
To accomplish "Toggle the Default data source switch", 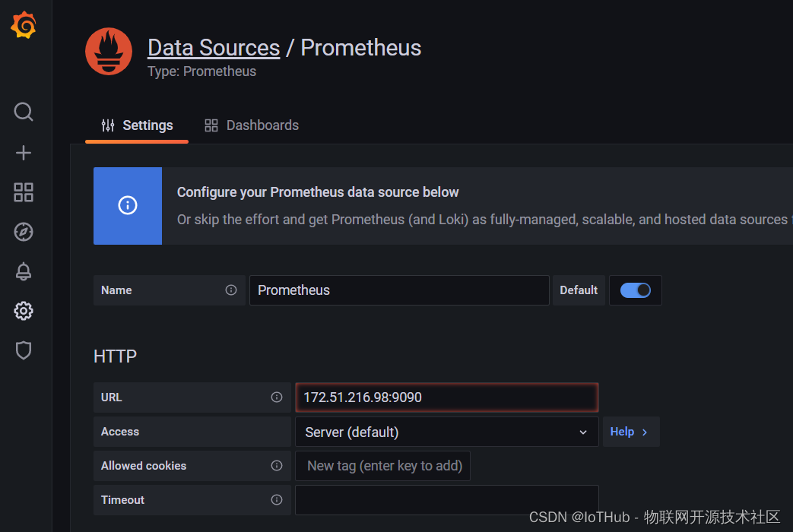I will [x=635, y=290].
